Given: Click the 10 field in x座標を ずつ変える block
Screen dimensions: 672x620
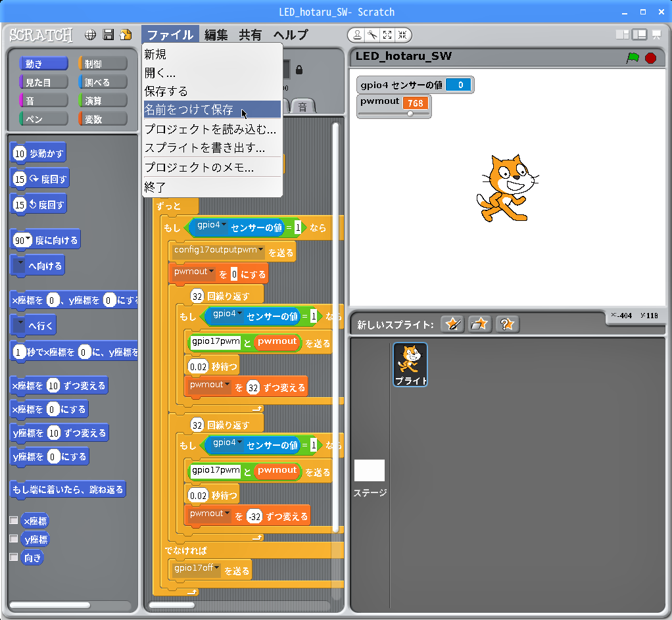Looking at the screenshot, I should (x=53, y=386).
